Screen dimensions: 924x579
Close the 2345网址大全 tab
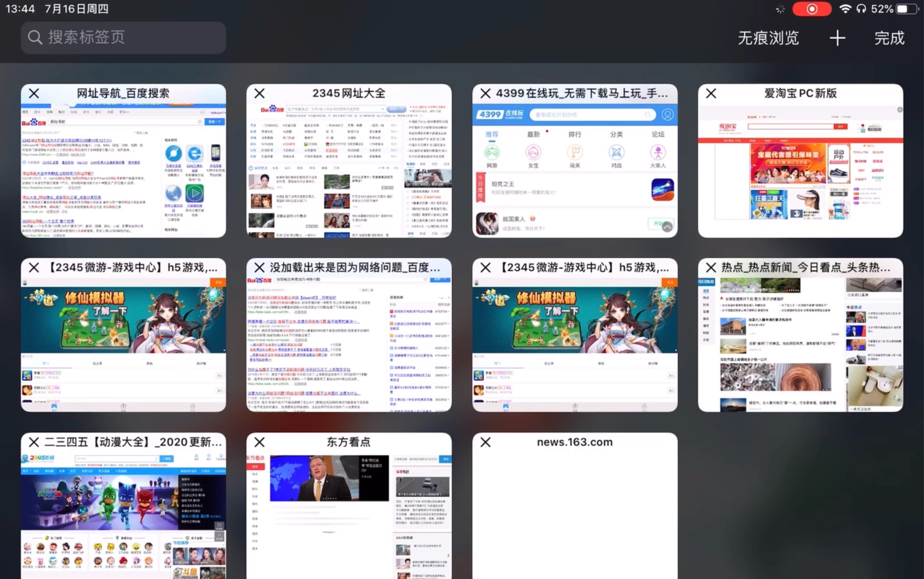click(x=259, y=93)
